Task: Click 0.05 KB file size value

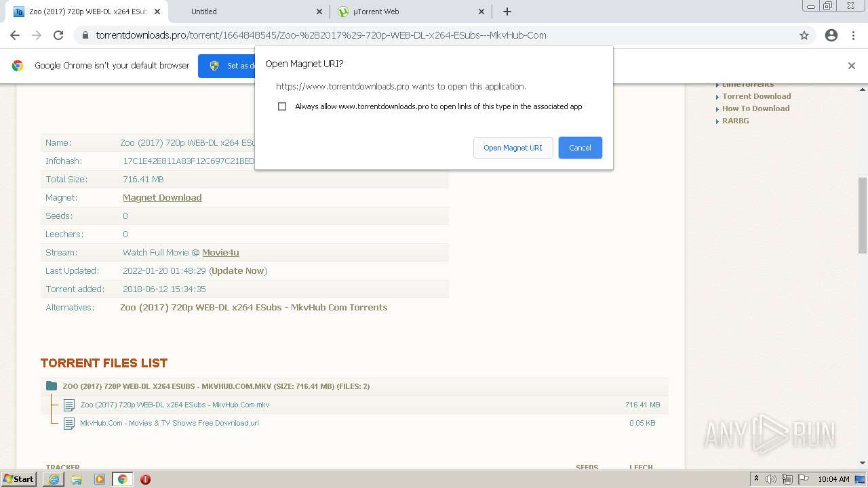Action: tap(642, 424)
